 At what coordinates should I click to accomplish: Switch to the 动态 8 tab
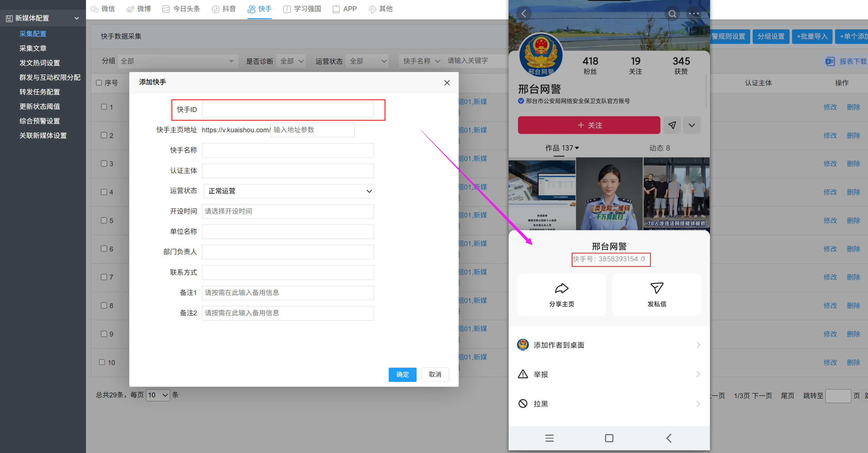tap(659, 148)
